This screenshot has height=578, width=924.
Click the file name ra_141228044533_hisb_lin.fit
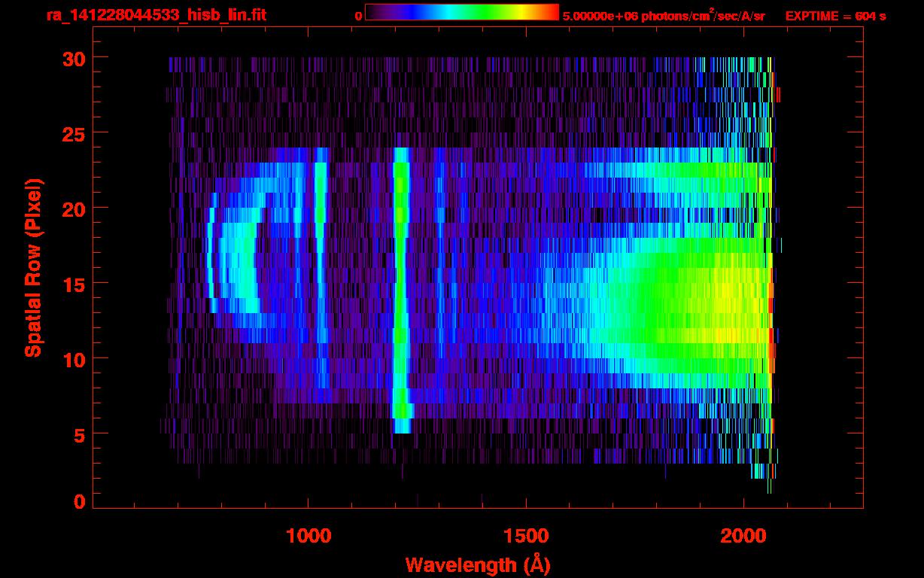[x=156, y=15]
